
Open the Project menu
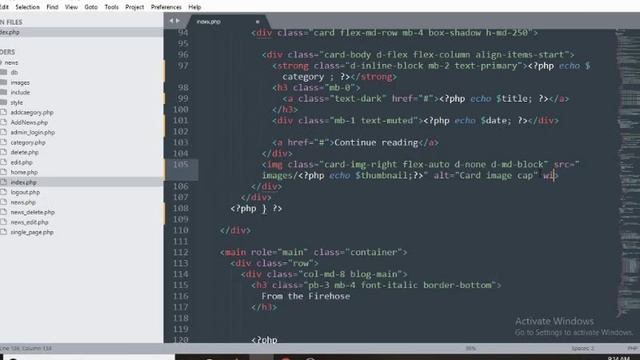tap(134, 7)
